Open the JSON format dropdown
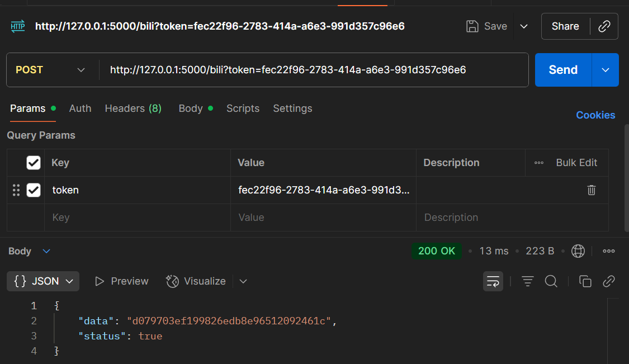 coord(43,281)
